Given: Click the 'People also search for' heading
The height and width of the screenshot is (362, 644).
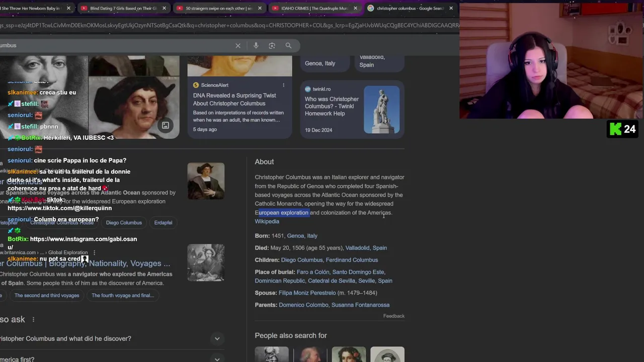Looking at the screenshot, I should pos(291,335).
